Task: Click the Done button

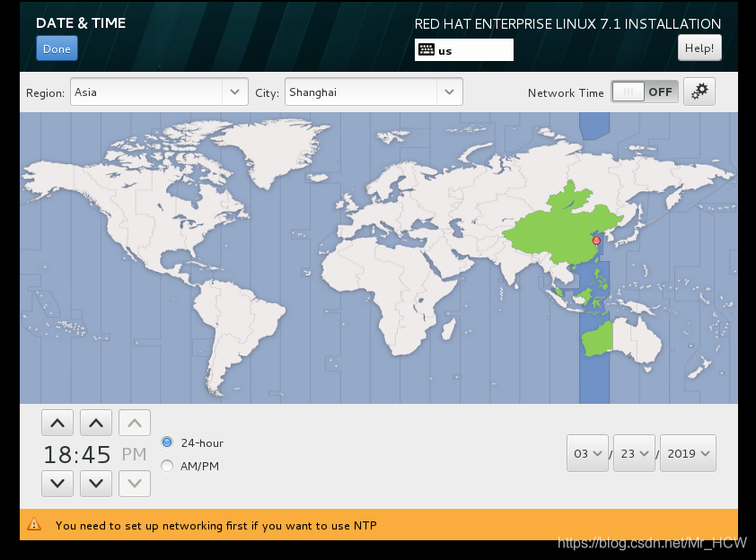Action: coord(57,48)
